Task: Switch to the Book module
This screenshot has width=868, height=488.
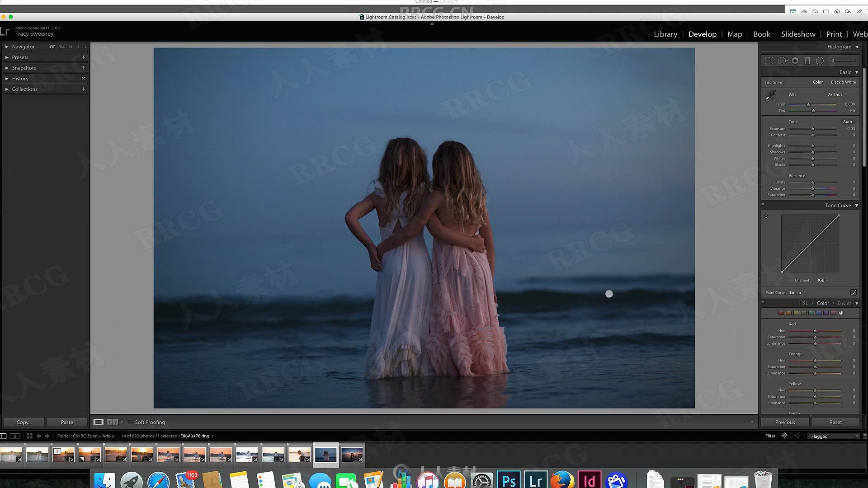Action: [x=762, y=34]
